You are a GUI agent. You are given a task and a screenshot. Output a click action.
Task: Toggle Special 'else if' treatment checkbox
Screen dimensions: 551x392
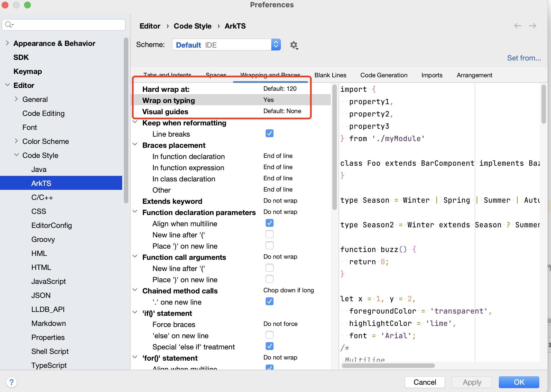click(x=269, y=346)
